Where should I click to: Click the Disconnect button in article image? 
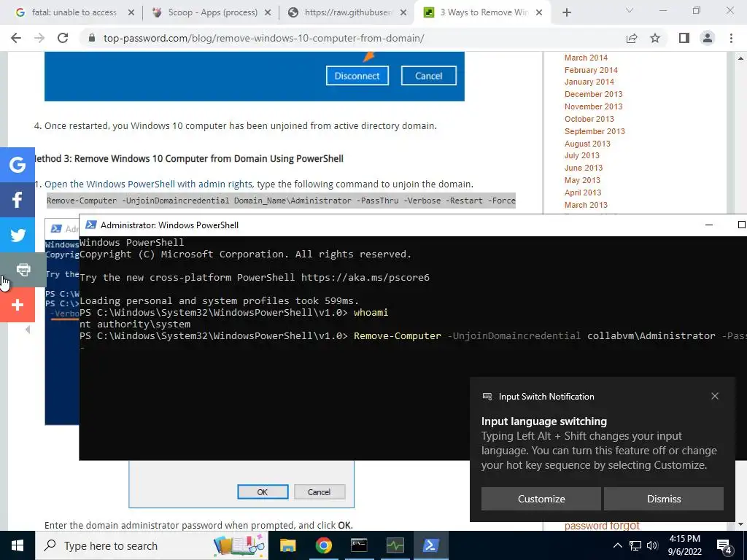[357, 76]
